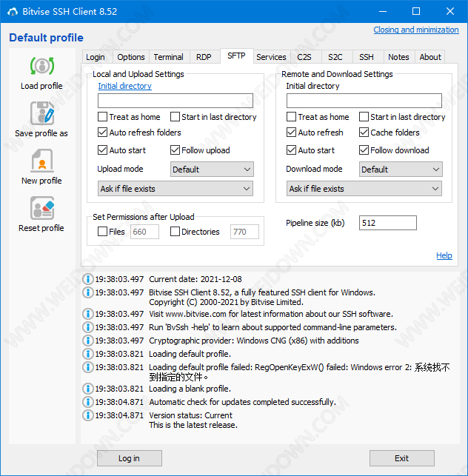The height and width of the screenshot is (476, 468).
Task: Click the Save profile as icon
Action: [42, 113]
